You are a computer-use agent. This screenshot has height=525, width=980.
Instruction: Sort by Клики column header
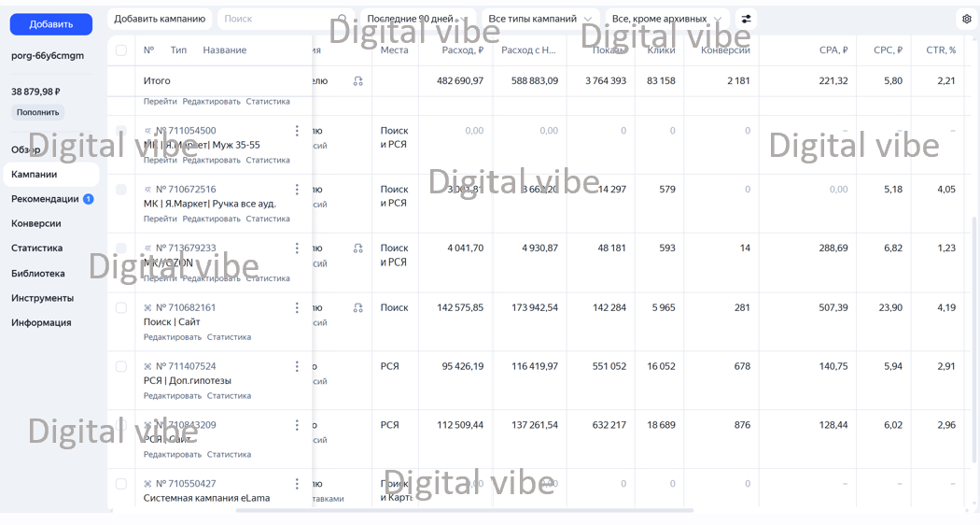661,50
